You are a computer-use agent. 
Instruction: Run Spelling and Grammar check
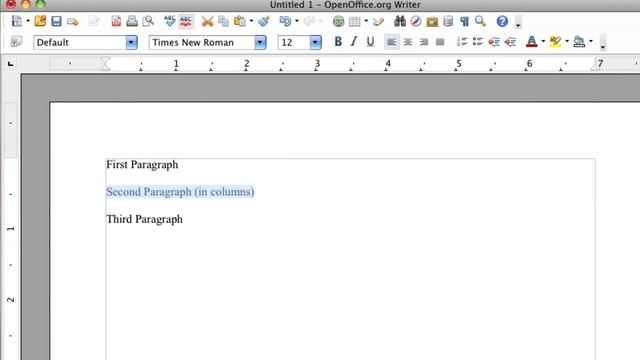[x=169, y=21]
